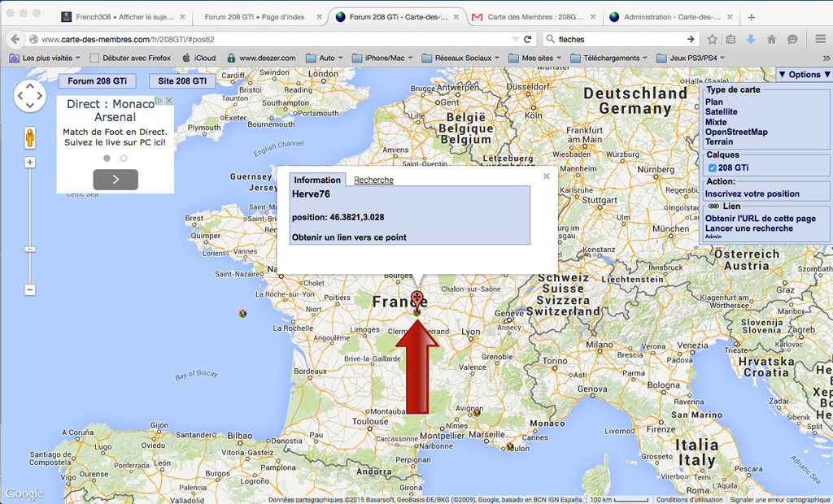
Task: Submit the search with the arrow icon
Action: click(690, 39)
